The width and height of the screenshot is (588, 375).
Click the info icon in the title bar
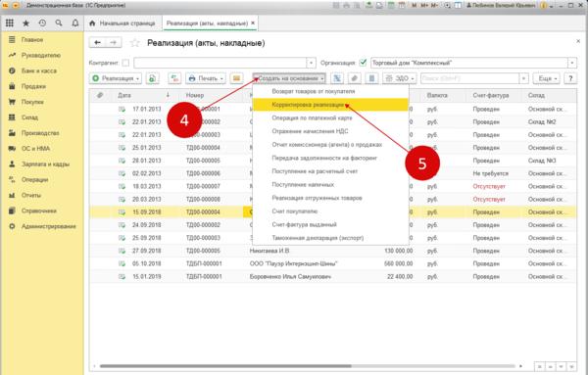[x=543, y=5]
